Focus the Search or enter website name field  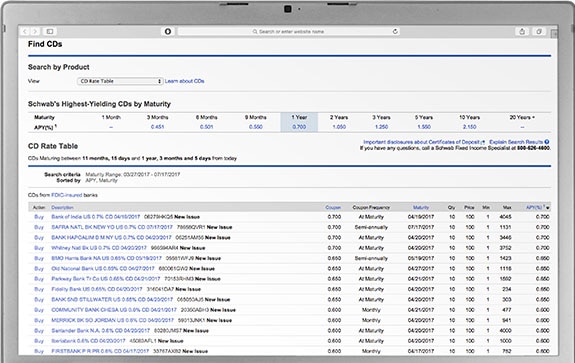pyautogui.click(x=288, y=32)
